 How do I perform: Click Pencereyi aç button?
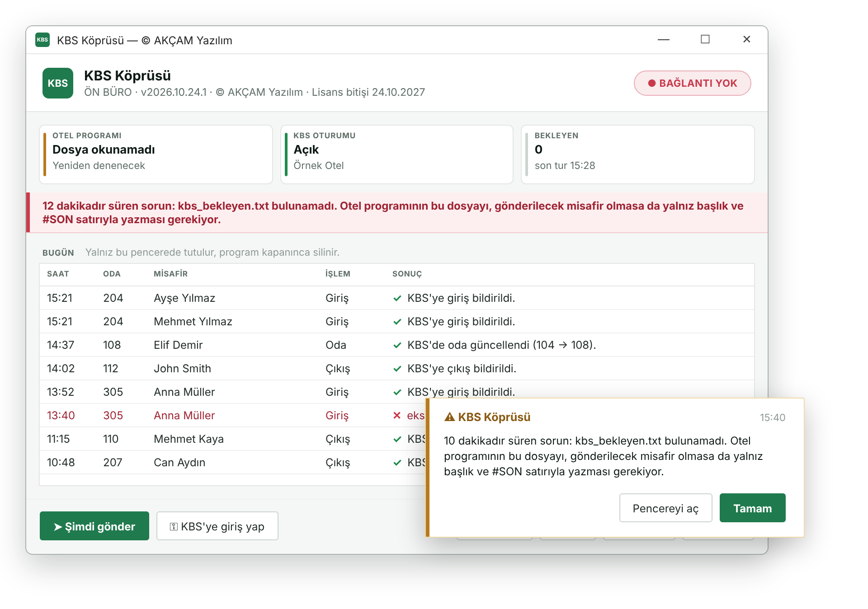(x=665, y=508)
